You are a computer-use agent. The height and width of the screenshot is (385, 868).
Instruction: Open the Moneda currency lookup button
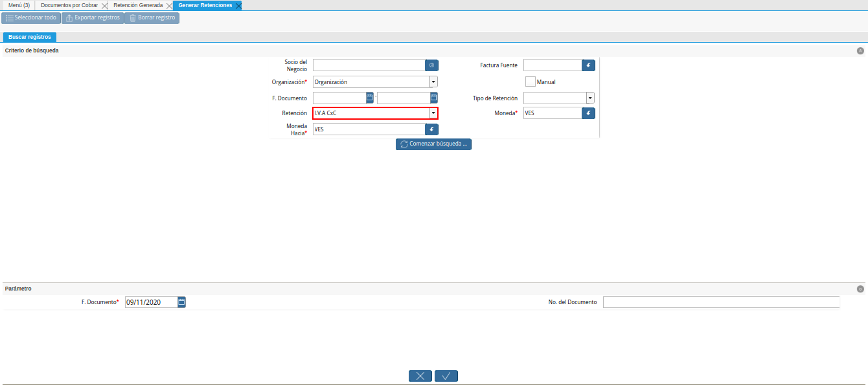point(588,113)
